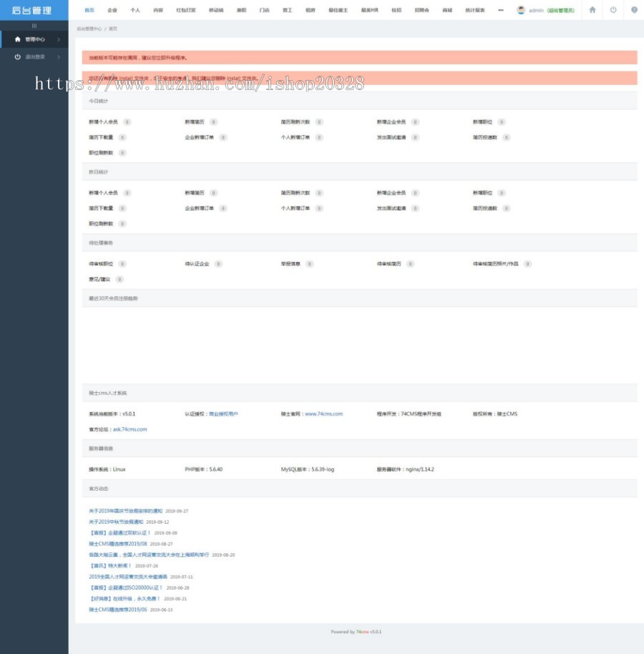Click the 74cms link in the footer
644x654 pixels.
pos(362,632)
